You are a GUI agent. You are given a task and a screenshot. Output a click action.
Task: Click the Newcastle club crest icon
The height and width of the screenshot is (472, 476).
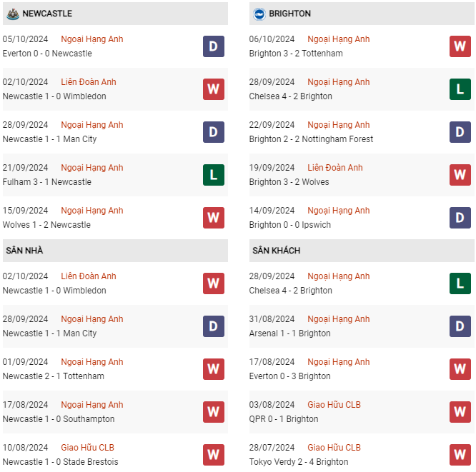(13, 14)
